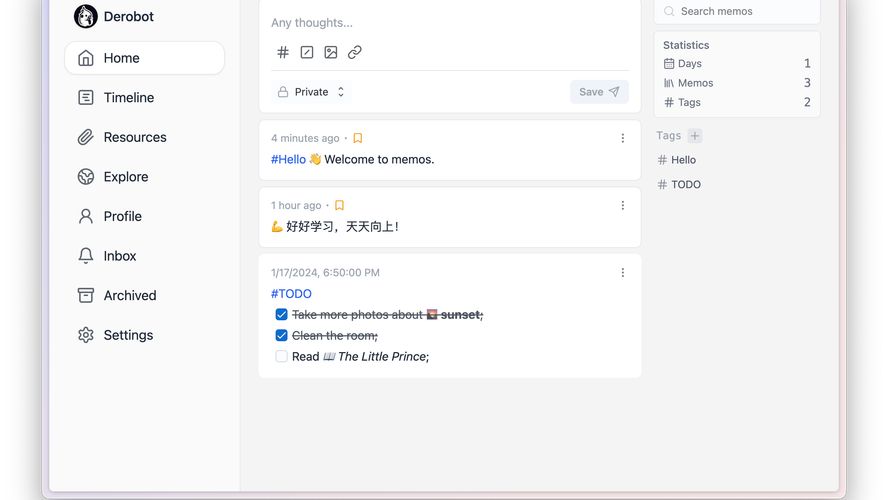Click the #TODO tag link in memo
Screen dimensions: 888x500
291,294
